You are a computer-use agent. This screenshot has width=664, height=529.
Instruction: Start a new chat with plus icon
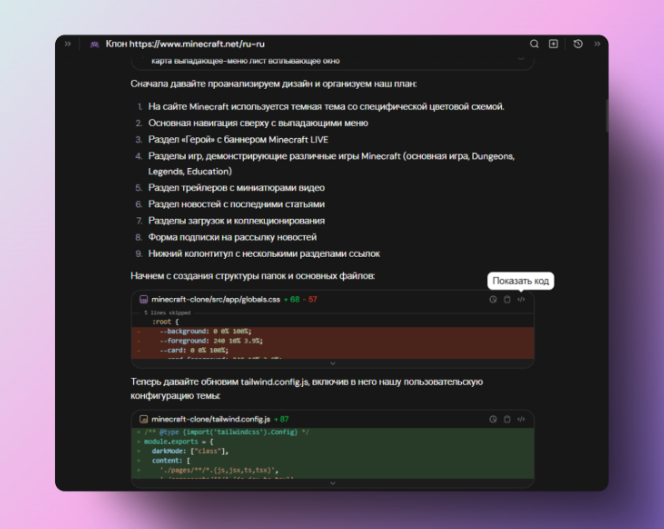click(553, 44)
